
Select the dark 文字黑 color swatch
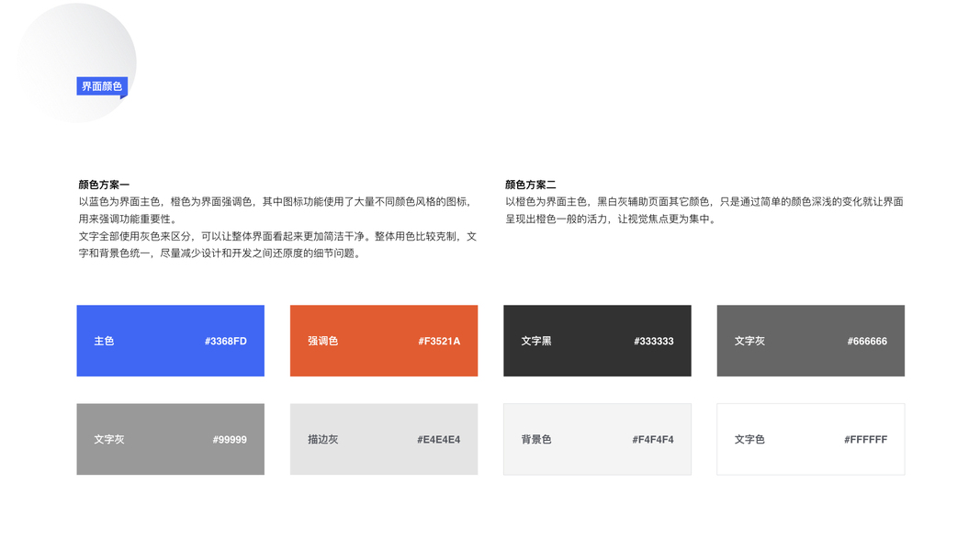[598, 341]
